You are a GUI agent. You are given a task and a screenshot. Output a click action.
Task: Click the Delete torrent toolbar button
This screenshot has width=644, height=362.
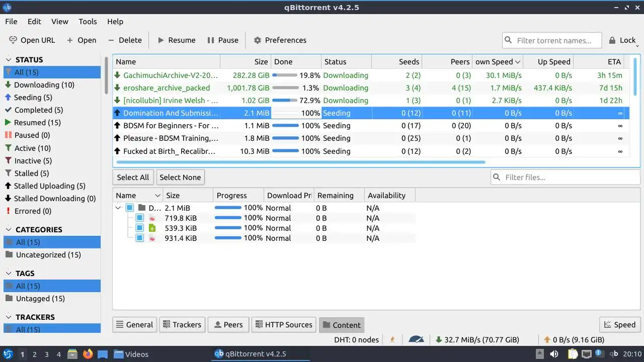125,40
